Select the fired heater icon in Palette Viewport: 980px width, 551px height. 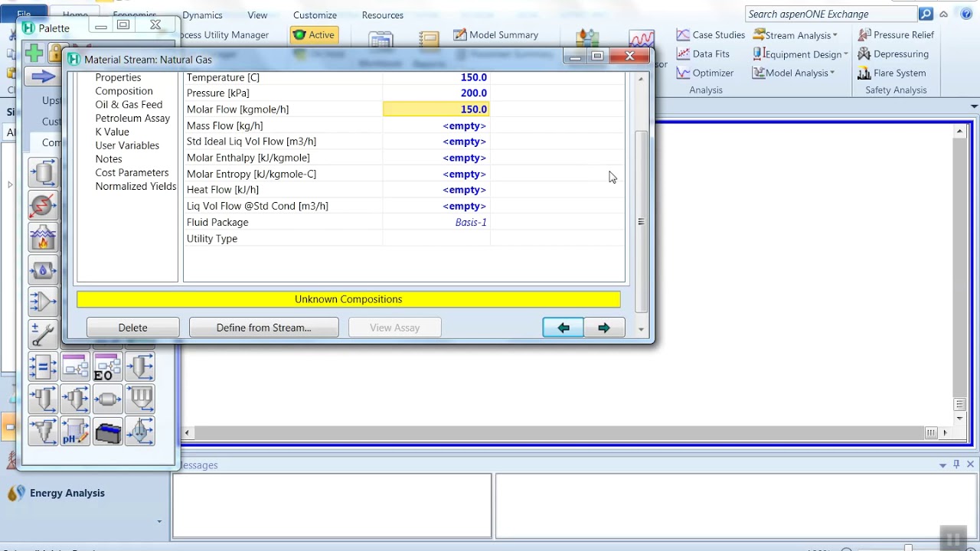[x=43, y=237]
